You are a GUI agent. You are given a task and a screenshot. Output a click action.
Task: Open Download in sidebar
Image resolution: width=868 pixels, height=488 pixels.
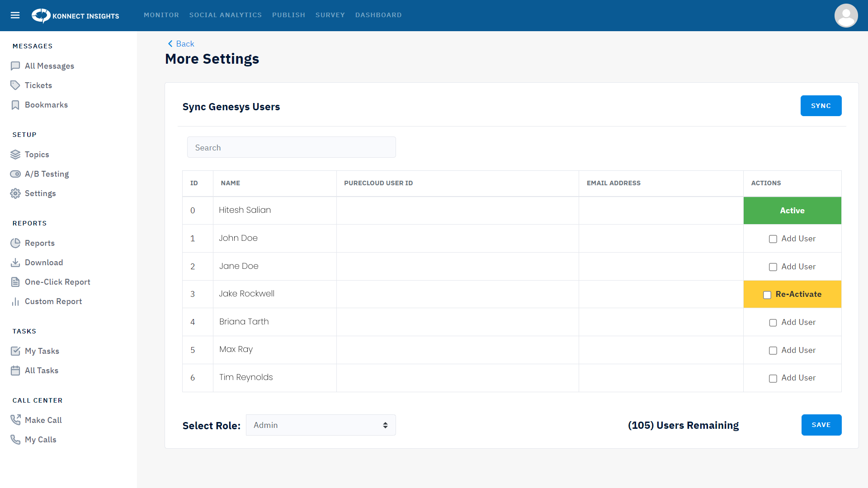pyautogui.click(x=44, y=263)
